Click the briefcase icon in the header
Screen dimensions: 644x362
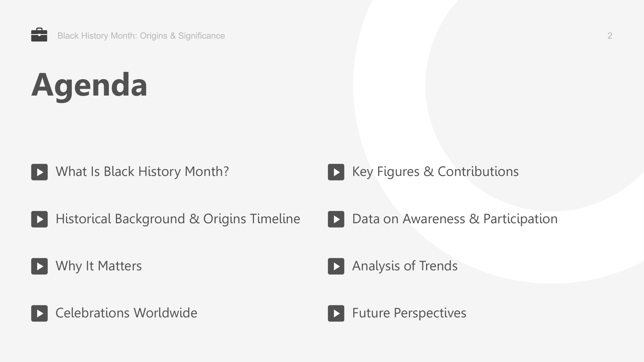coord(39,35)
